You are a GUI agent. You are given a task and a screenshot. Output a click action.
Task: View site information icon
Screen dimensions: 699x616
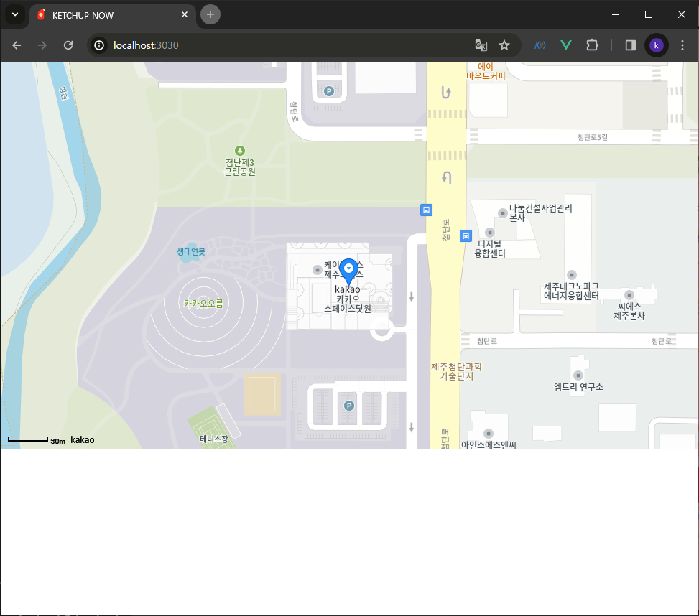99,45
